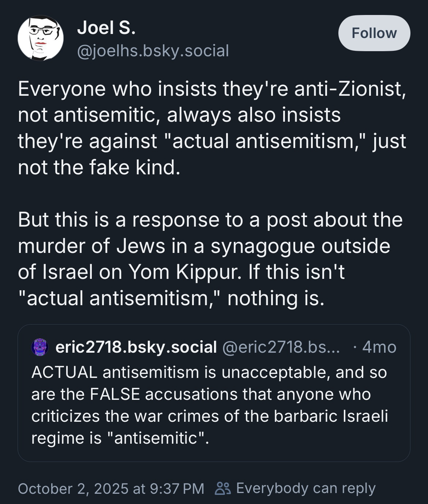Click the quoted post's 4mo timestamp

379,347
